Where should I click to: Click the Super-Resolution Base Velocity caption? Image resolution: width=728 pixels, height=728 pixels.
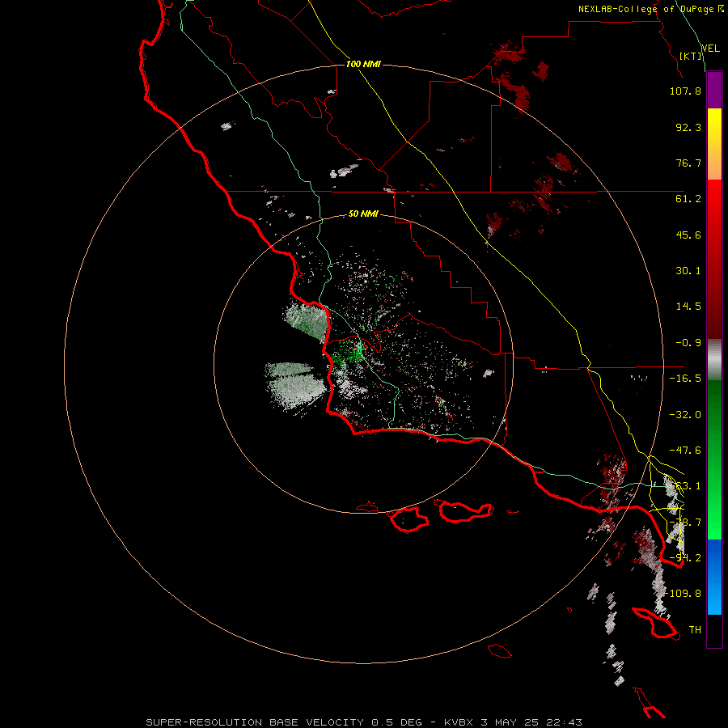363,722
